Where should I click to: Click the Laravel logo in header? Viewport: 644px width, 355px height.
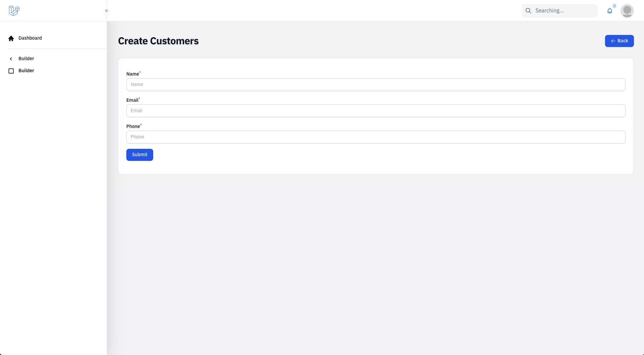[x=14, y=11]
